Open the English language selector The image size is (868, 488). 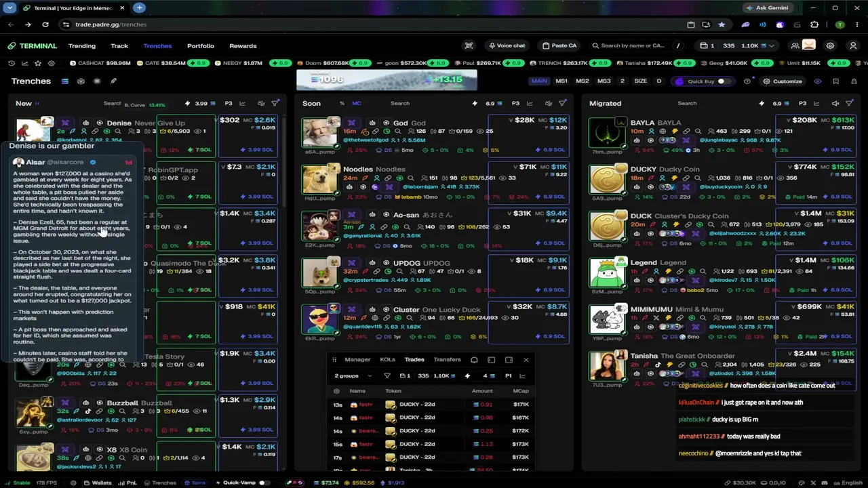pos(847,483)
